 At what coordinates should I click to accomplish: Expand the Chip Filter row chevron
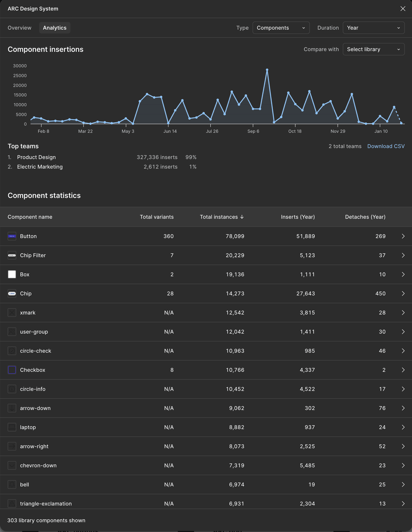click(x=403, y=255)
